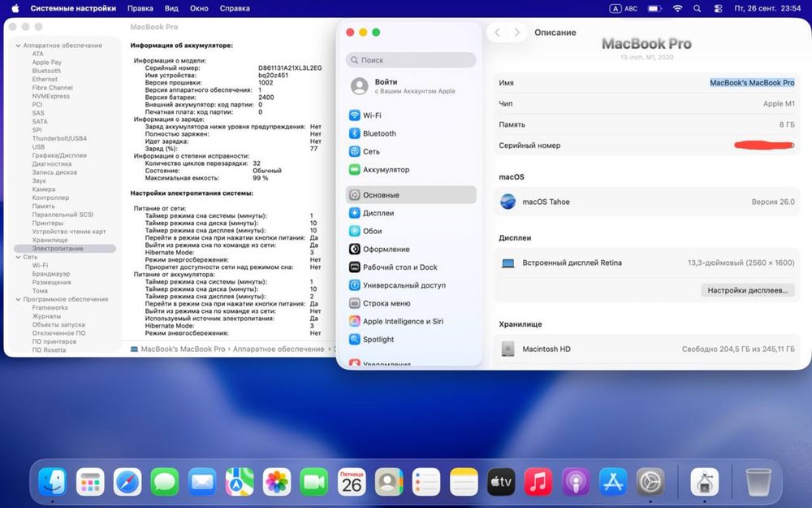This screenshot has height=508, width=812.
Task: Open Music app in Dock
Action: pyautogui.click(x=538, y=481)
